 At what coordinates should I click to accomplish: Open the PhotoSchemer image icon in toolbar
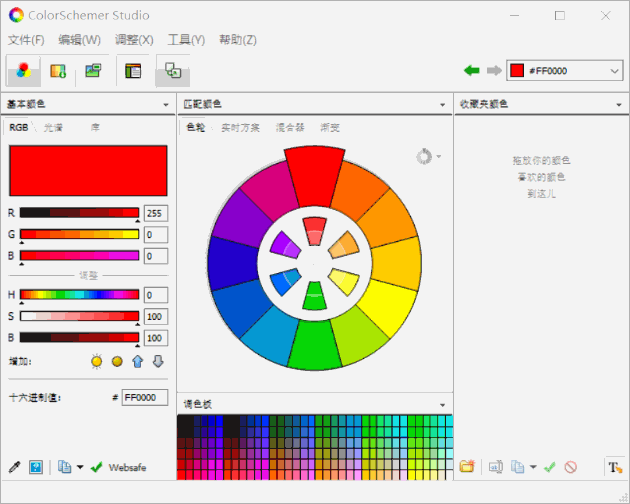pos(93,71)
